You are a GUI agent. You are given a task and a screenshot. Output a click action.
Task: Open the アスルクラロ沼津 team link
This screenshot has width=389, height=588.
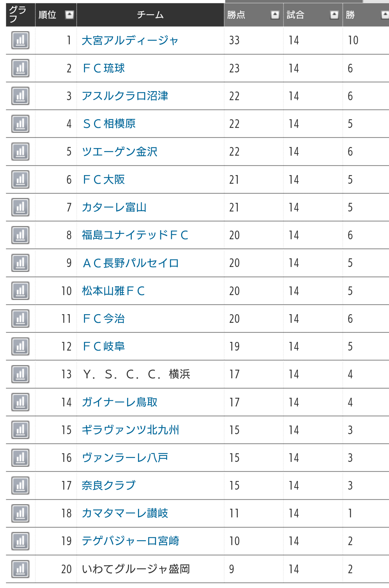[125, 96]
